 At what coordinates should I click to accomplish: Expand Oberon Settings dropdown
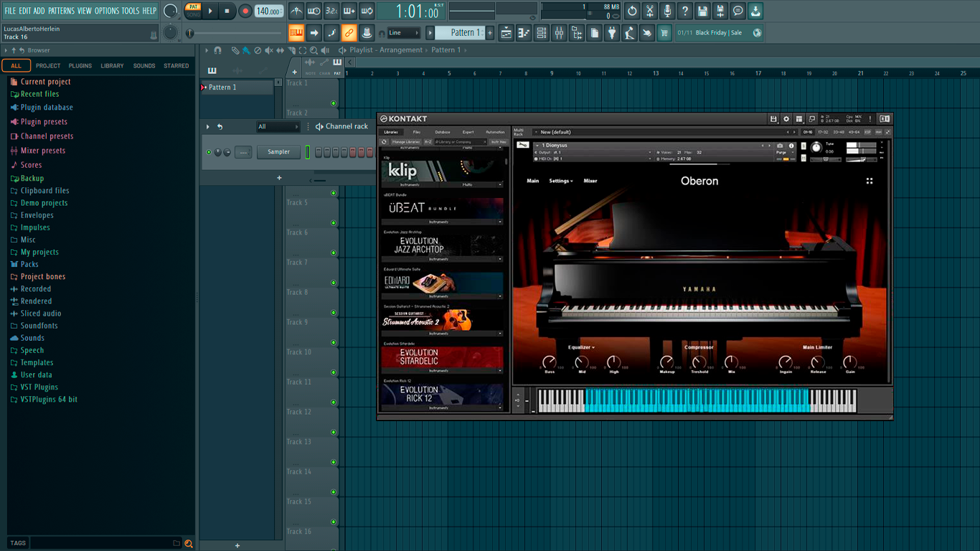(561, 181)
